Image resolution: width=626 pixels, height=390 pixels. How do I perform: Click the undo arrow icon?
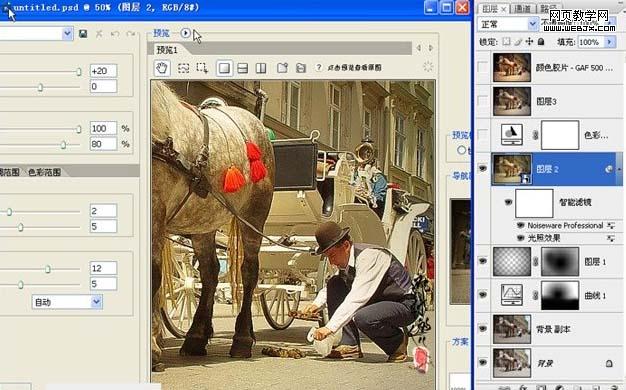tap(115, 34)
